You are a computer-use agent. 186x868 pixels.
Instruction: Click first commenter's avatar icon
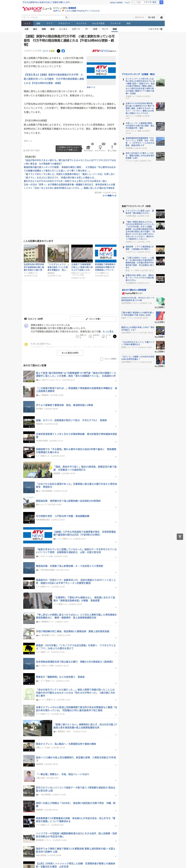(x=26, y=326)
